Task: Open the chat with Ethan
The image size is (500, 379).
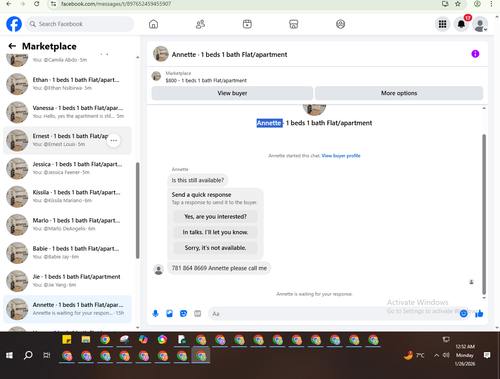Action: [67, 84]
